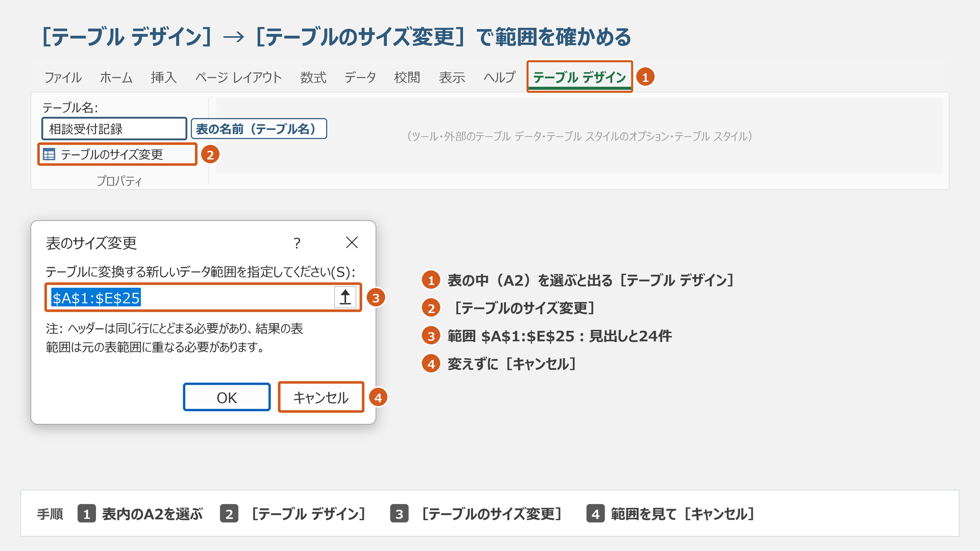This screenshot has height=551, width=980.
Task: Click テーブルのサイズ変更 button
Action: [x=117, y=154]
